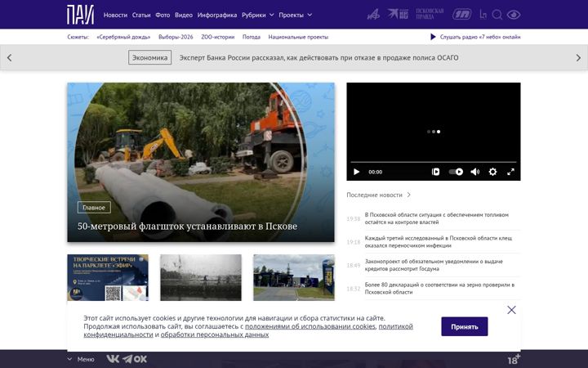Open the Видео section
This screenshot has width=588, height=368.
[x=184, y=15]
